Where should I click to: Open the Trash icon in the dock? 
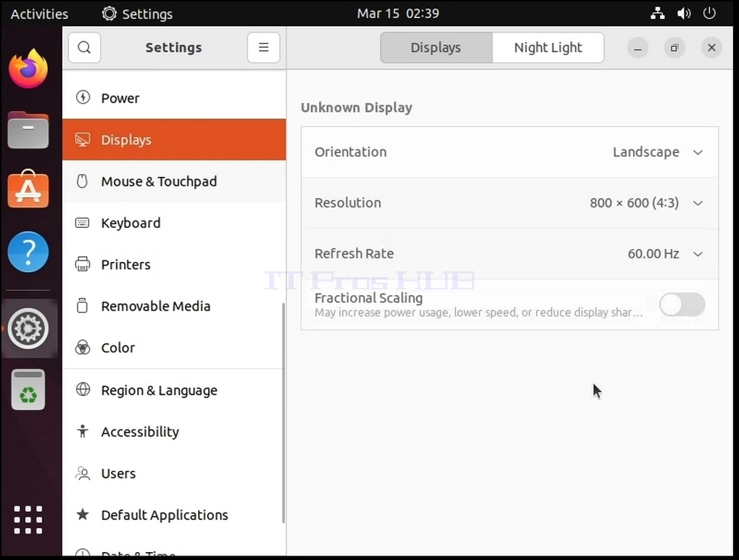point(28,390)
